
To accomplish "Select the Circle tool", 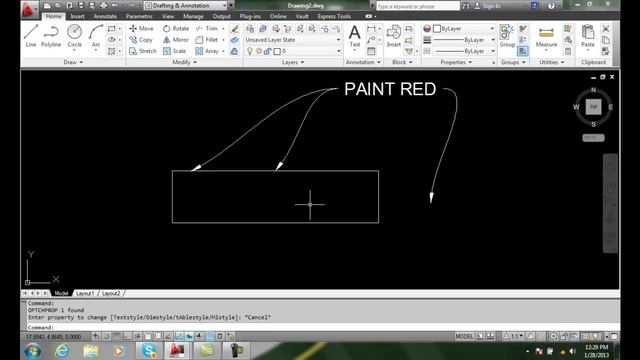I will click(74, 36).
